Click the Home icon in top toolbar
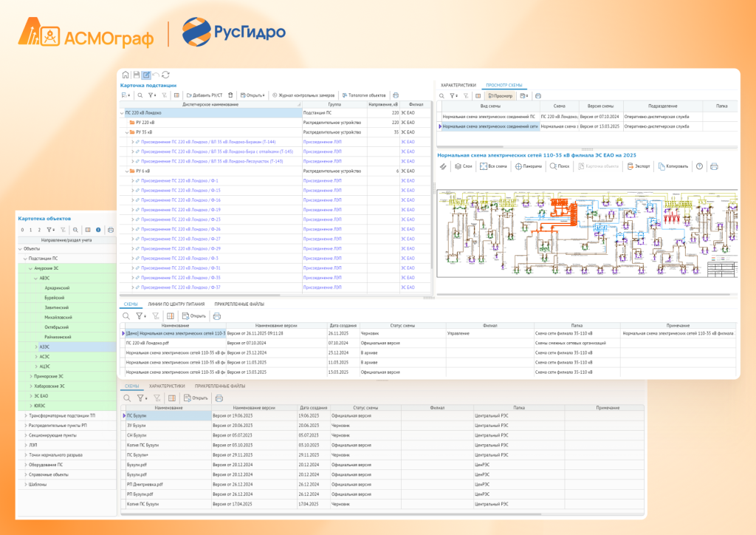Screen dimensions: 756x535 click(x=126, y=75)
